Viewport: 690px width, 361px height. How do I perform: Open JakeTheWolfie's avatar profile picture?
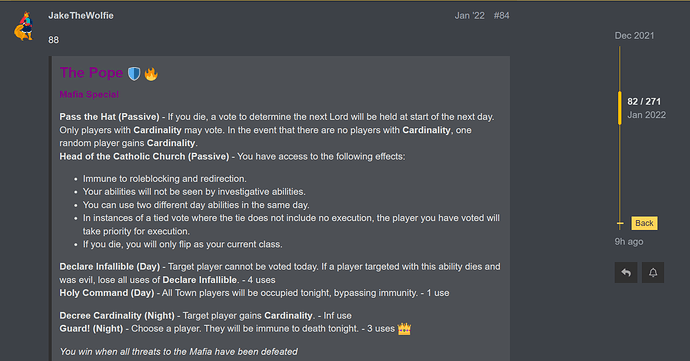[24, 26]
